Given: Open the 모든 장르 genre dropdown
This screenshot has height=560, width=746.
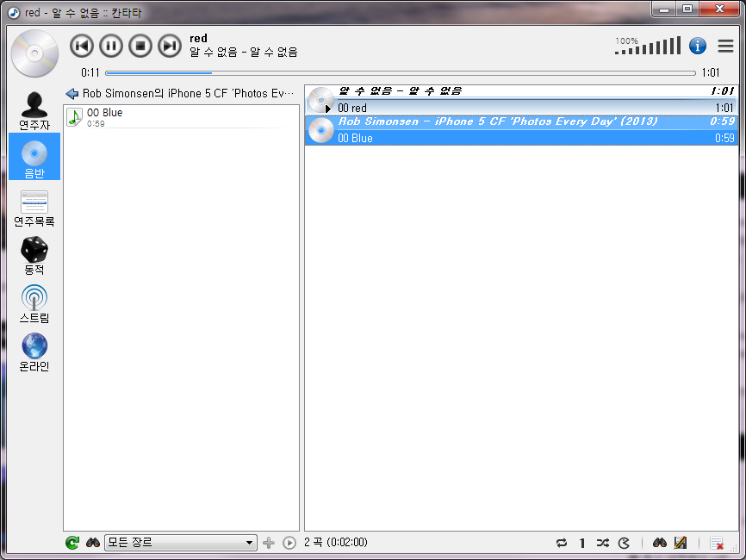Looking at the screenshot, I should coord(180,543).
